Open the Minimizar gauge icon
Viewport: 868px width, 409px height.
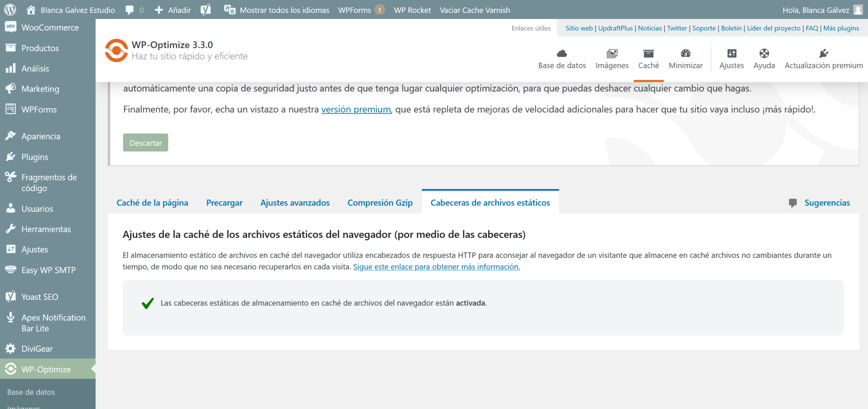coord(686,53)
